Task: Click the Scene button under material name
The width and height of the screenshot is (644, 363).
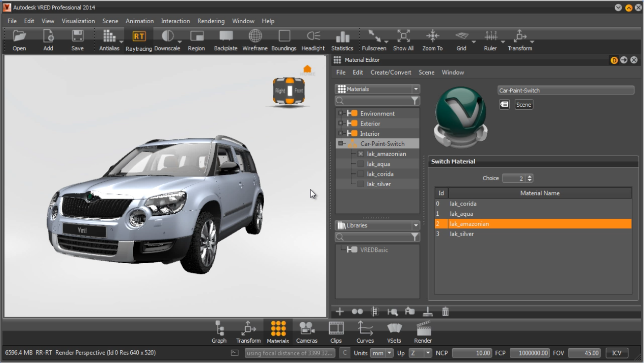Action: click(524, 105)
